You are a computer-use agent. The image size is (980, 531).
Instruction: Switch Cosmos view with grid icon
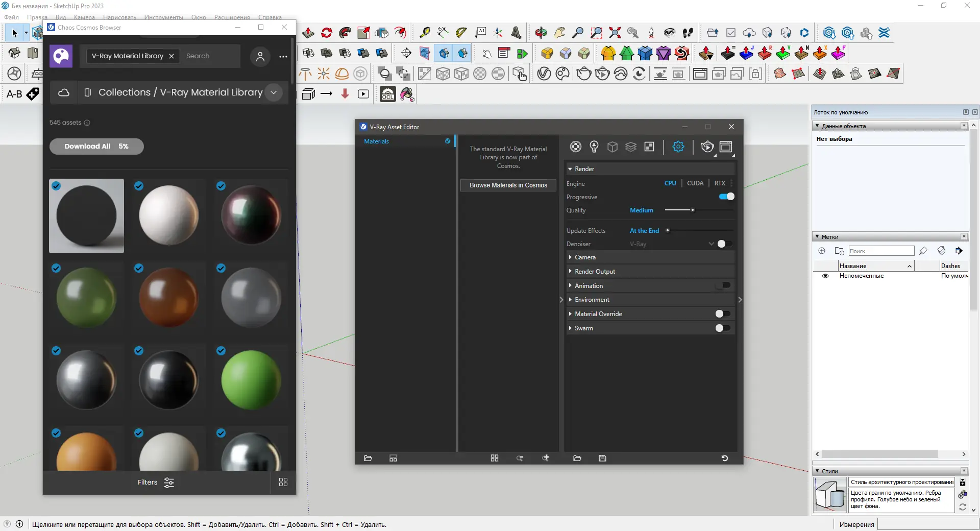[x=283, y=482]
